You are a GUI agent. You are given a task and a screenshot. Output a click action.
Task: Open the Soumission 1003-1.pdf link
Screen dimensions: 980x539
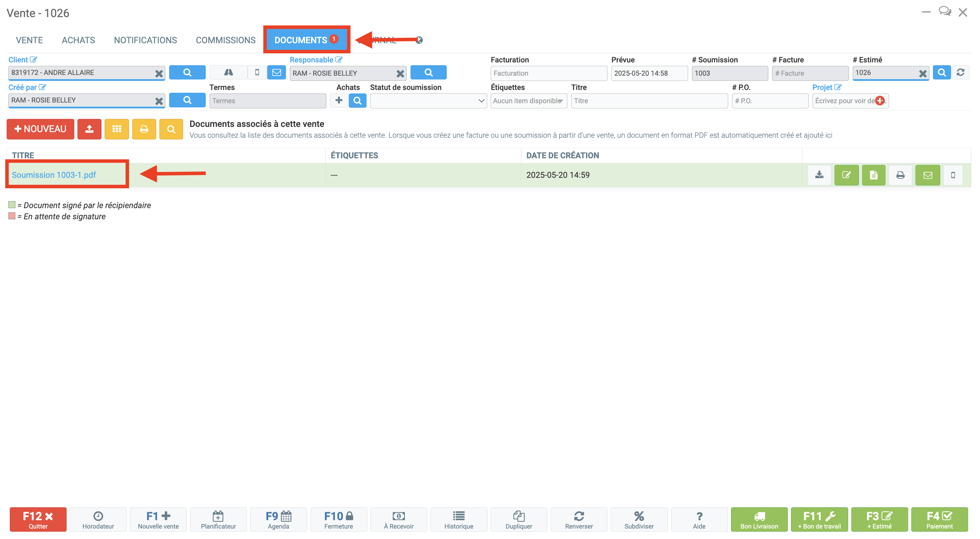54,175
